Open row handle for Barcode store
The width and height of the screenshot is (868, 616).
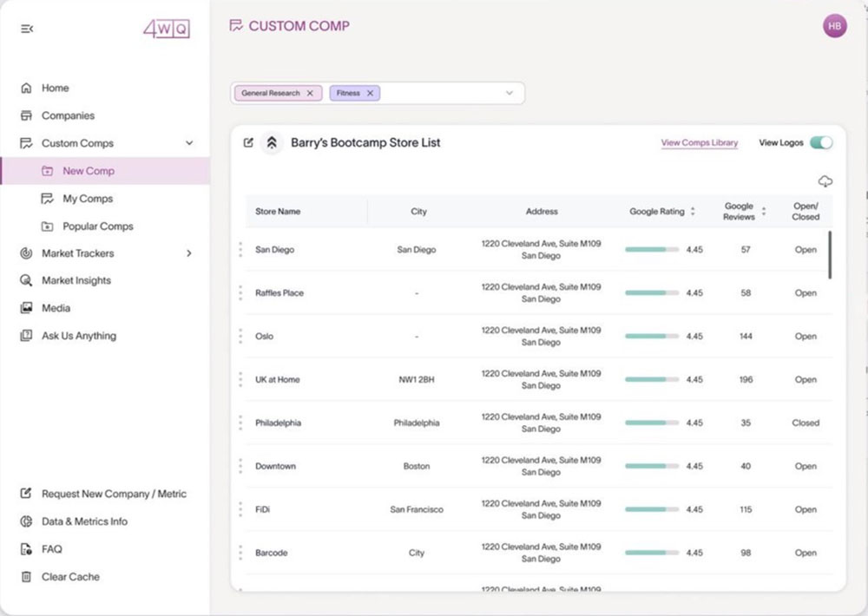click(240, 553)
